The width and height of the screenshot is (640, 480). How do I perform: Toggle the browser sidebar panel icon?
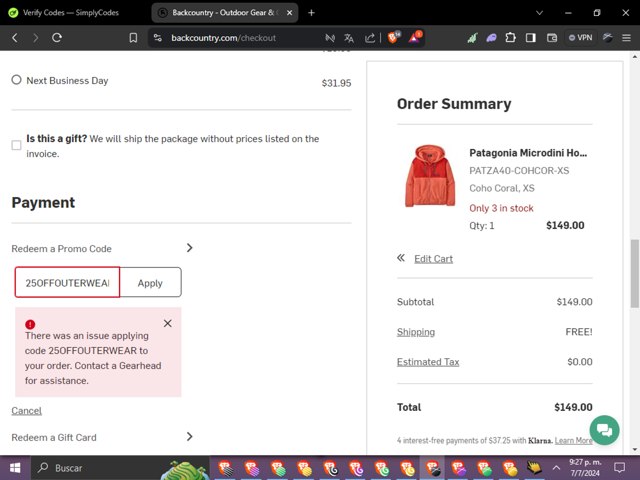point(531,38)
